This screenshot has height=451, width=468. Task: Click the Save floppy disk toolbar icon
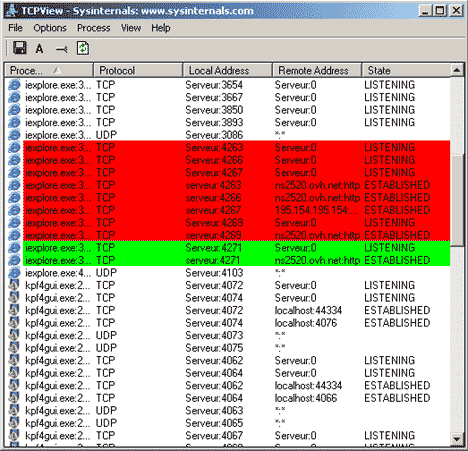pos(19,48)
